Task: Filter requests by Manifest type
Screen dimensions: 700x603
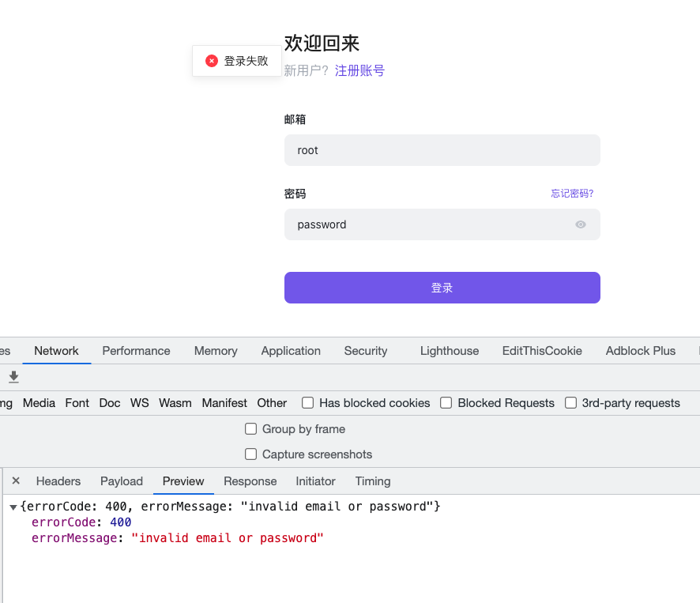Action: click(x=224, y=403)
